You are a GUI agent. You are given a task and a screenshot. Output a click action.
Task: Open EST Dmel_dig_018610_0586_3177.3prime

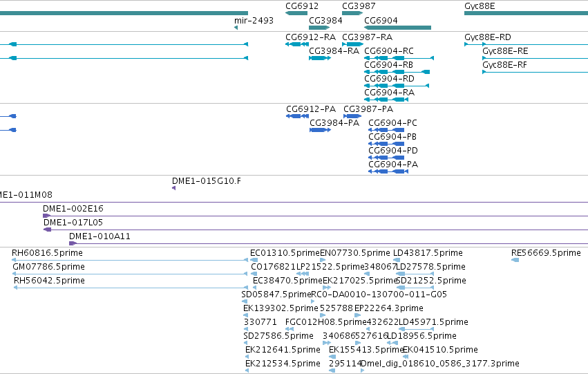(x=440, y=364)
